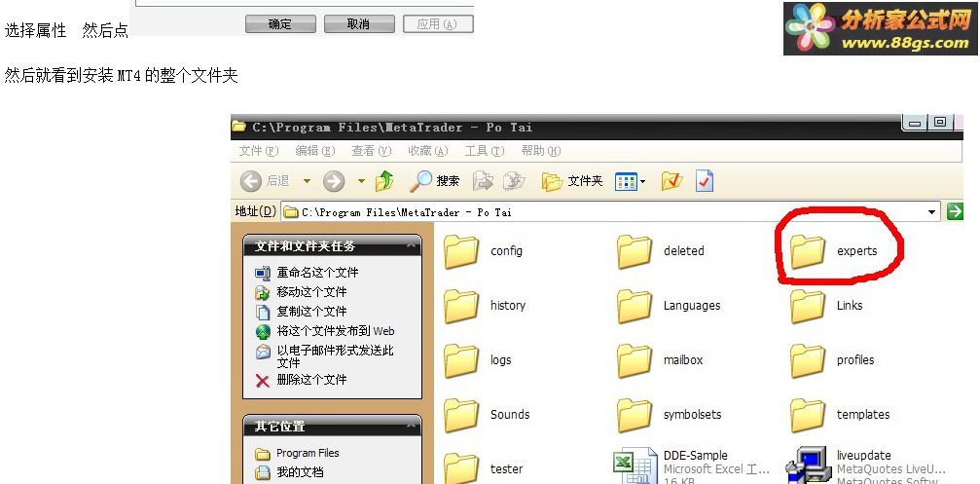This screenshot has width=980, height=484.
Task: Click the folder checkmark toolbar icon
Action: (x=671, y=181)
